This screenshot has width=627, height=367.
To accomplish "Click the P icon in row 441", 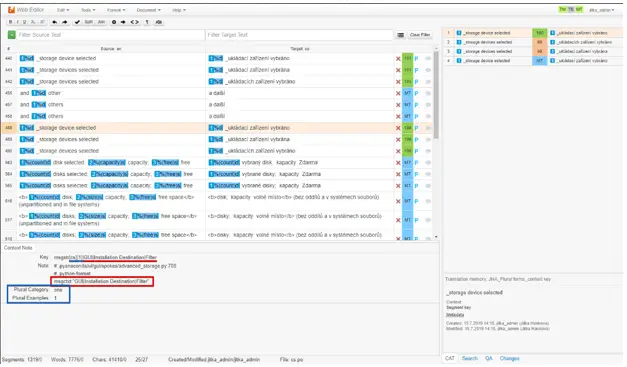I will (x=416, y=70).
